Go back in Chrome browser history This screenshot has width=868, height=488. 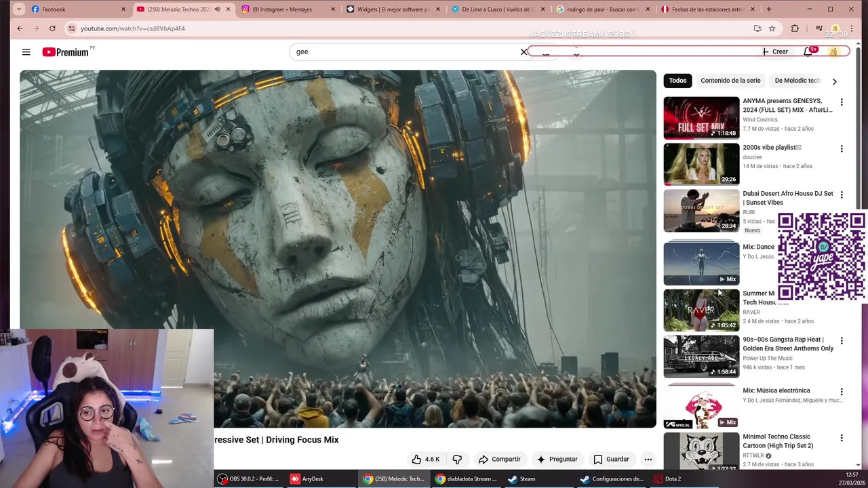tap(20, 28)
